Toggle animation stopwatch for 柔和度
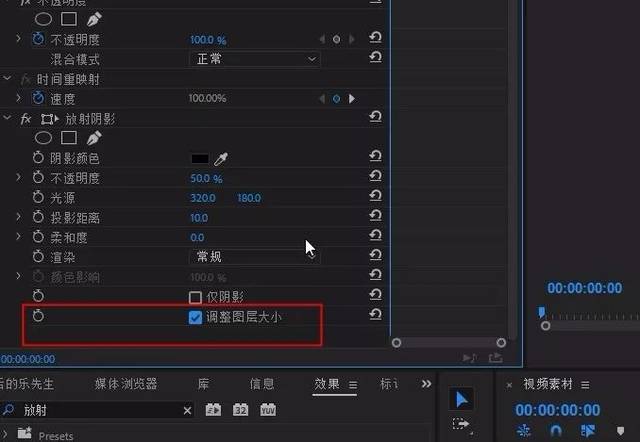 click(x=38, y=237)
